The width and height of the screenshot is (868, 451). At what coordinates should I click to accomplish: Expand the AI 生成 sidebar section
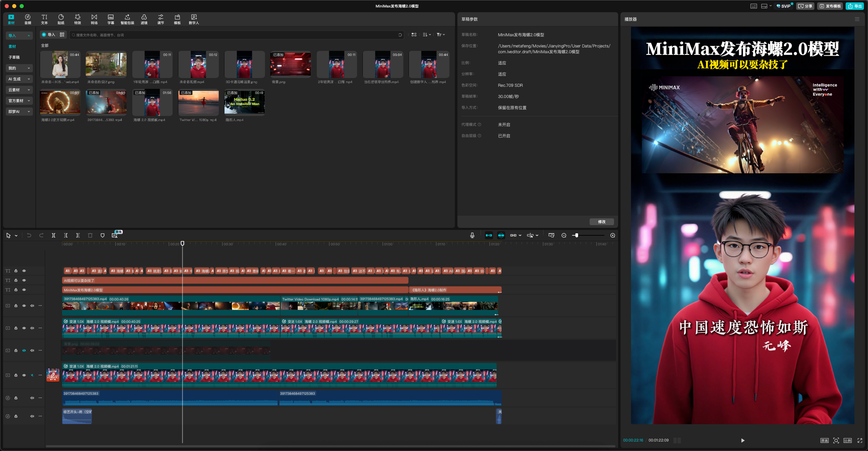click(x=19, y=79)
